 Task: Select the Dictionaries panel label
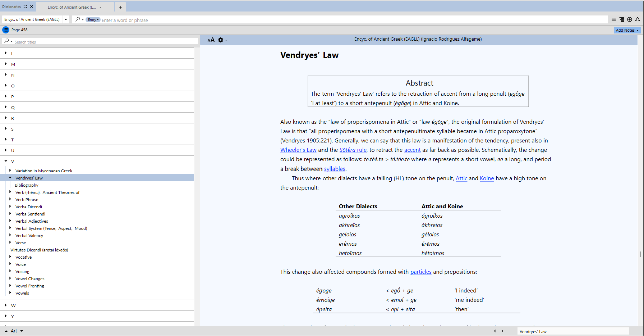pyautogui.click(x=11, y=6)
